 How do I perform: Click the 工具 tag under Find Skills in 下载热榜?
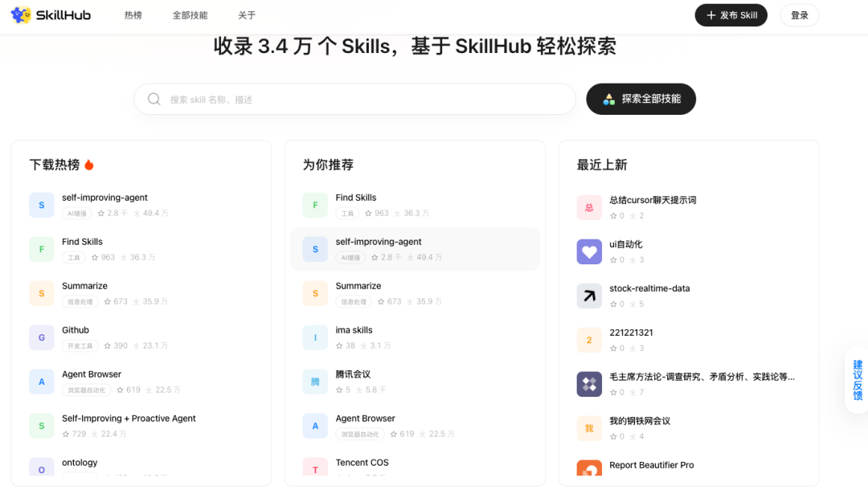click(74, 258)
